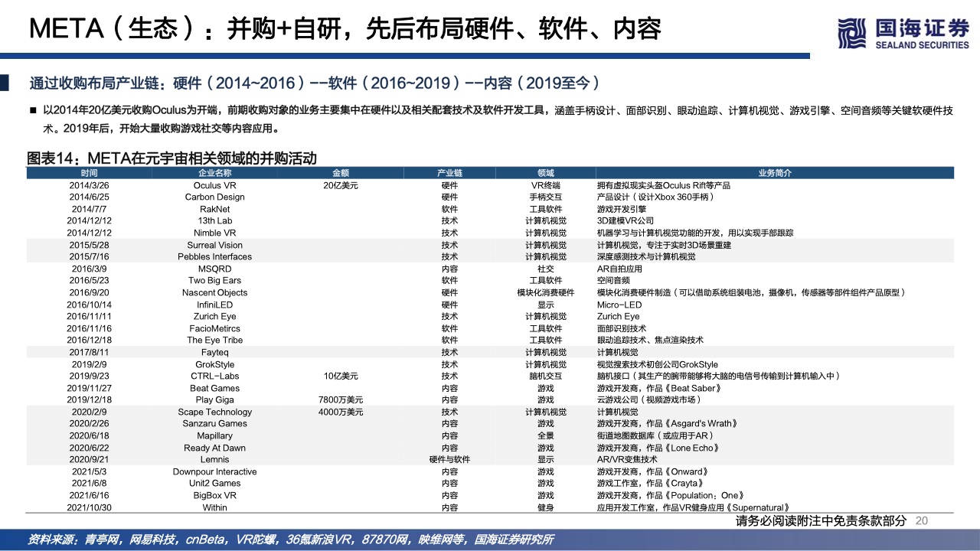Click the 4000万美元 amount cell
Screen dimensions: 980x551
[341, 412]
